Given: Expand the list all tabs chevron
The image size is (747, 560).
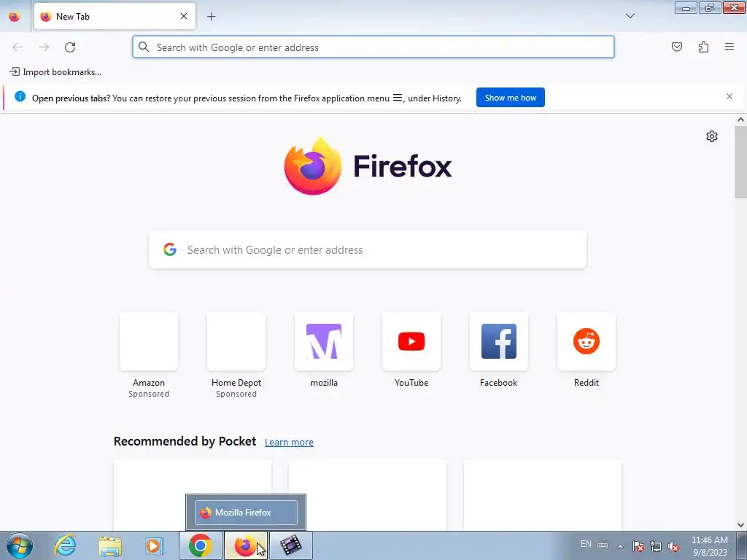Looking at the screenshot, I should point(630,16).
